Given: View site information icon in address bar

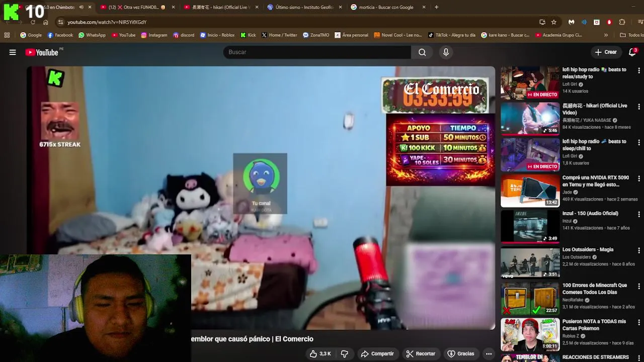Looking at the screenshot, I should pyautogui.click(x=60, y=22).
